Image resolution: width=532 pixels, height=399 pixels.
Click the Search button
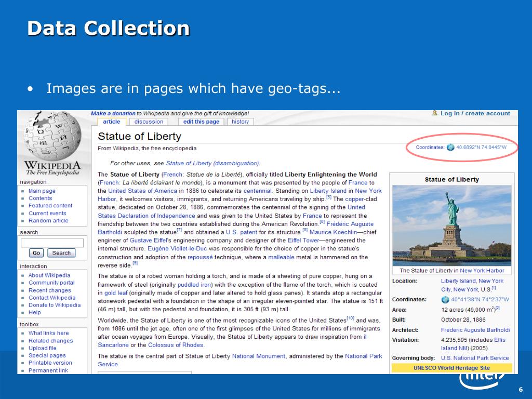point(61,253)
